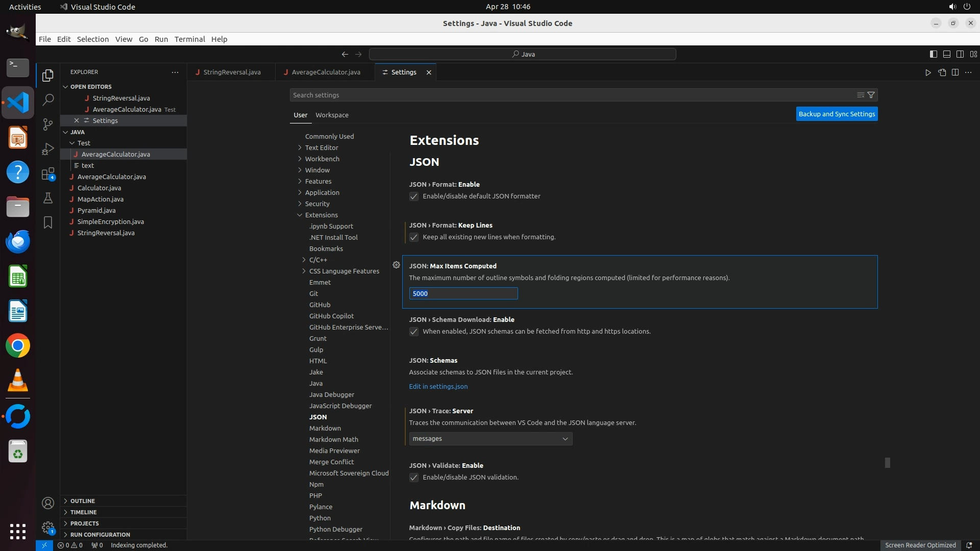Viewport: 980px width, 551px height.
Task: Uncheck JSON Format Enable checkbox
Action: pos(414,196)
